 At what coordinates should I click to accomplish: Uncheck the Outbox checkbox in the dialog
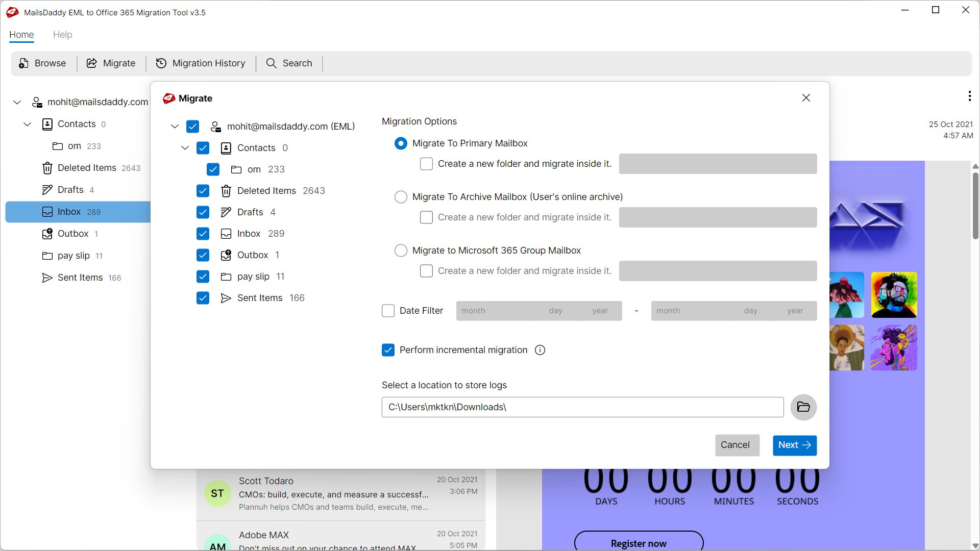(x=203, y=255)
